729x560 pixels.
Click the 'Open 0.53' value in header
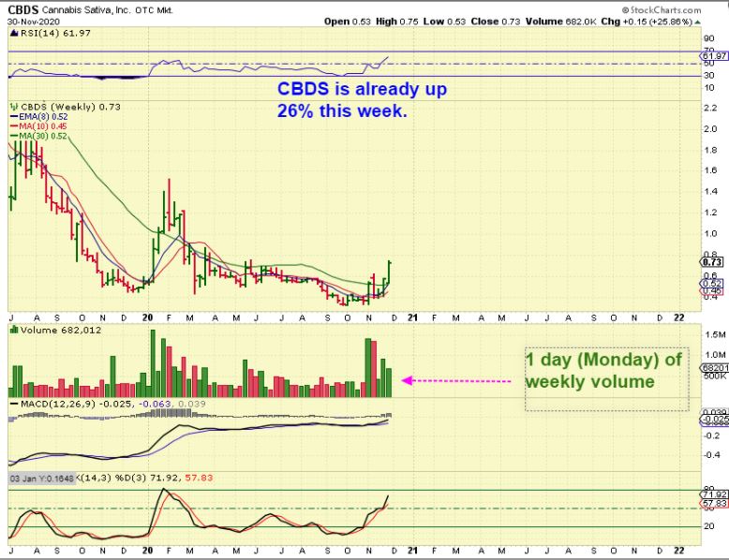point(348,22)
